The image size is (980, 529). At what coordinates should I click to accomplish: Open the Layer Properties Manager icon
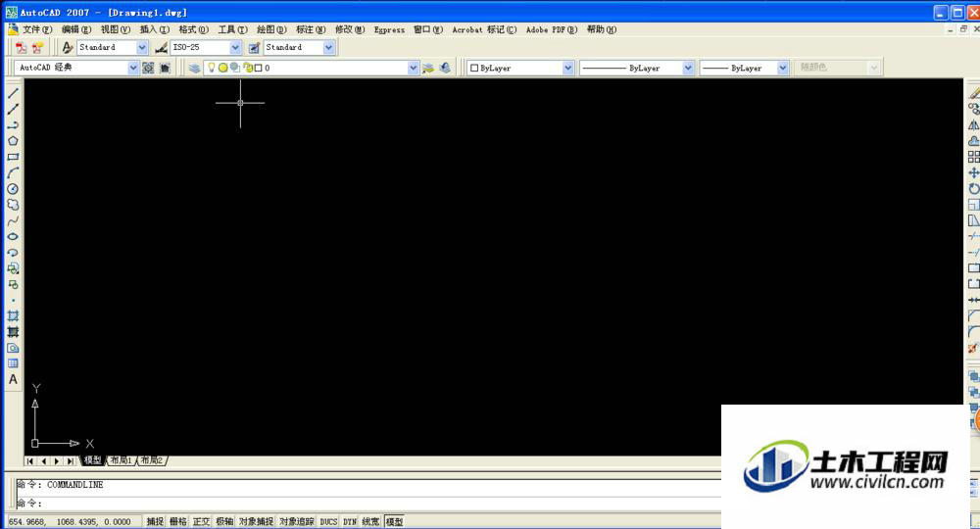click(x=194, y=68)
